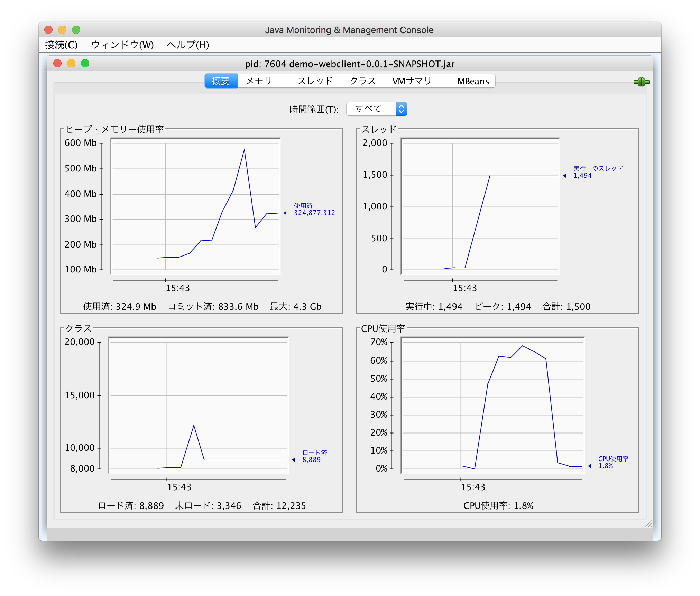This screenshot has height=596, width=700.
Task: Switch to the クラス tab
Action: click(x=362, y=81)
